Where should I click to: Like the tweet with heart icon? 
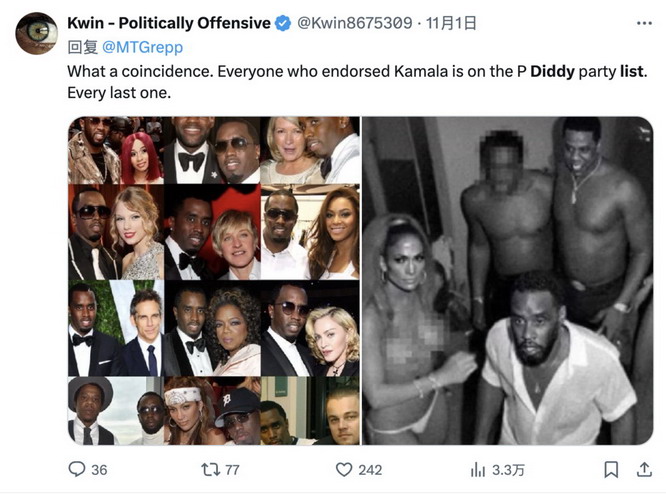[344, 469]
